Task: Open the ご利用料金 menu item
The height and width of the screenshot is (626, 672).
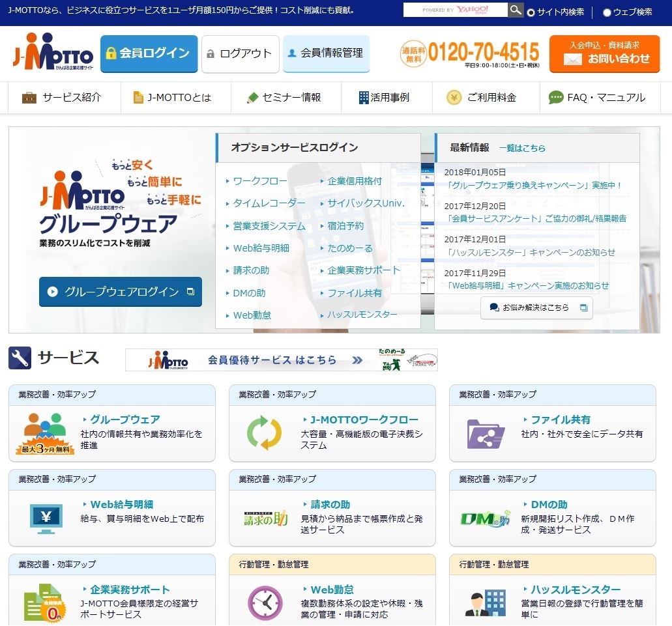Action: [x=482, y=98]
